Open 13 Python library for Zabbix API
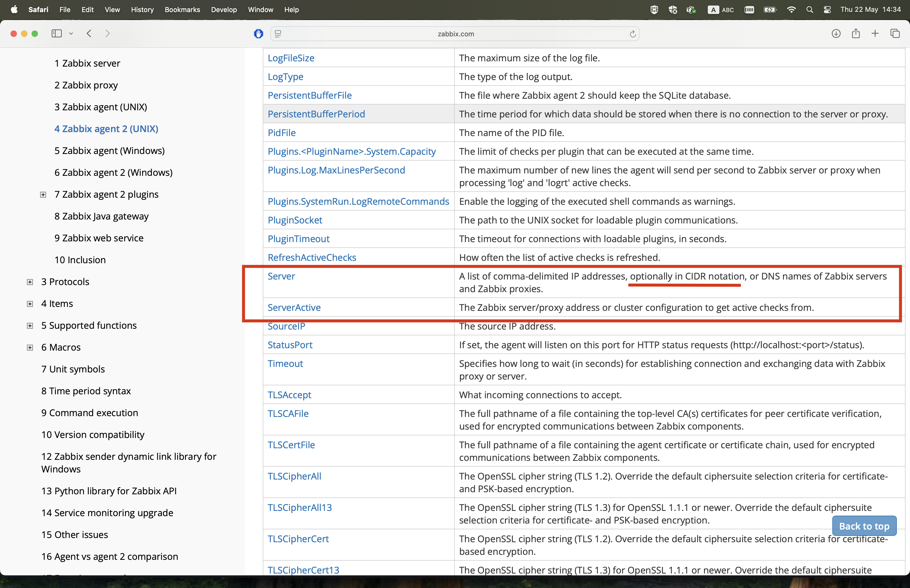Viewport: 910px width, 588px height. (109, 491)
